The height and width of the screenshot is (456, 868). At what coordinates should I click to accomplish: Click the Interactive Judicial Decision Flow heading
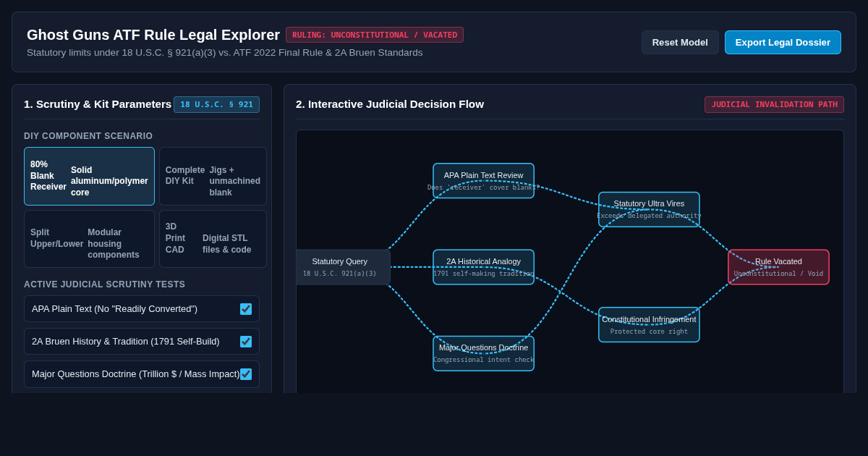tap(390, 104)
